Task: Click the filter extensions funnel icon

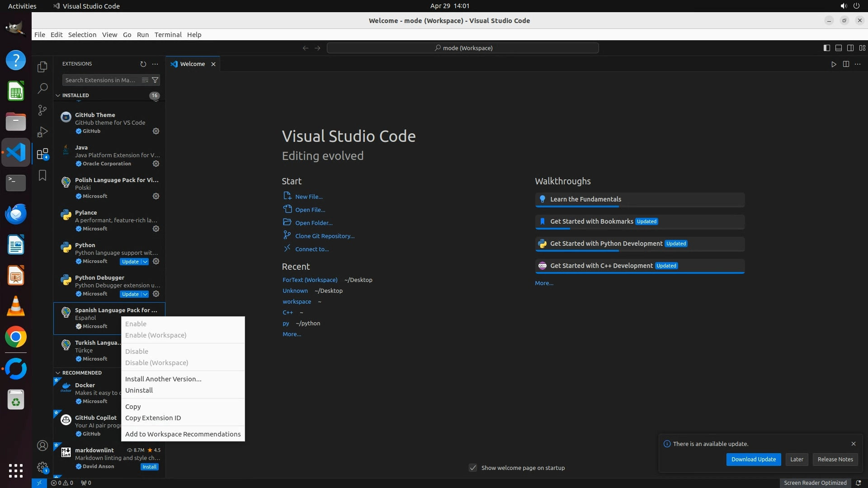Action: [155, 80]
